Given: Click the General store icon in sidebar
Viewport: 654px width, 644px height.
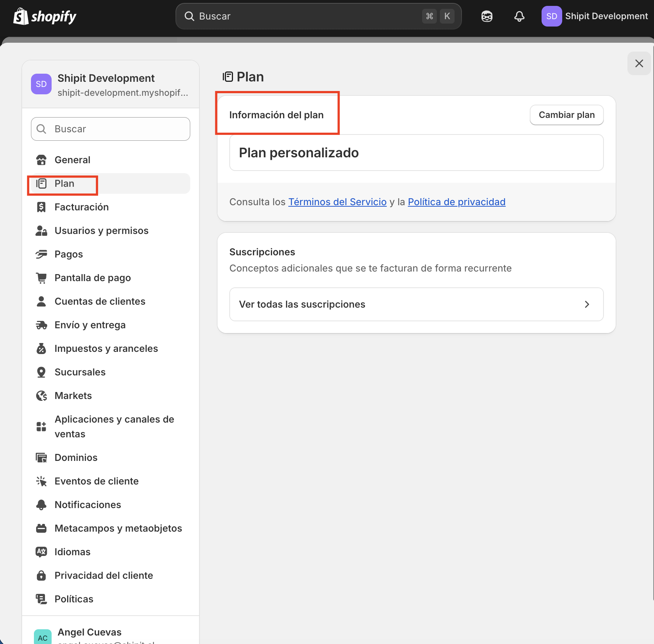Looking at the screenshot, I should tap(41, 160).
